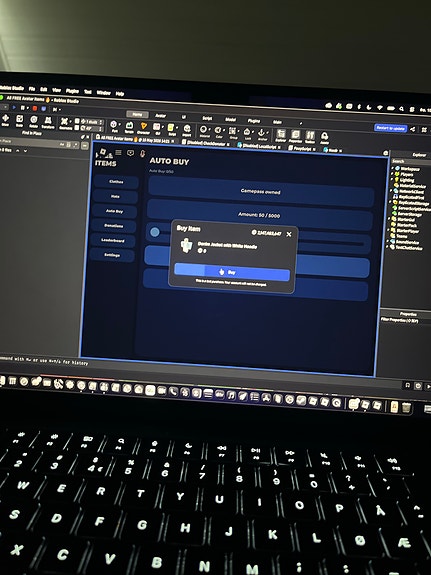431x575 pixels.
Task: Toggle the in-game microphone icon
Action: coord(143,153)
